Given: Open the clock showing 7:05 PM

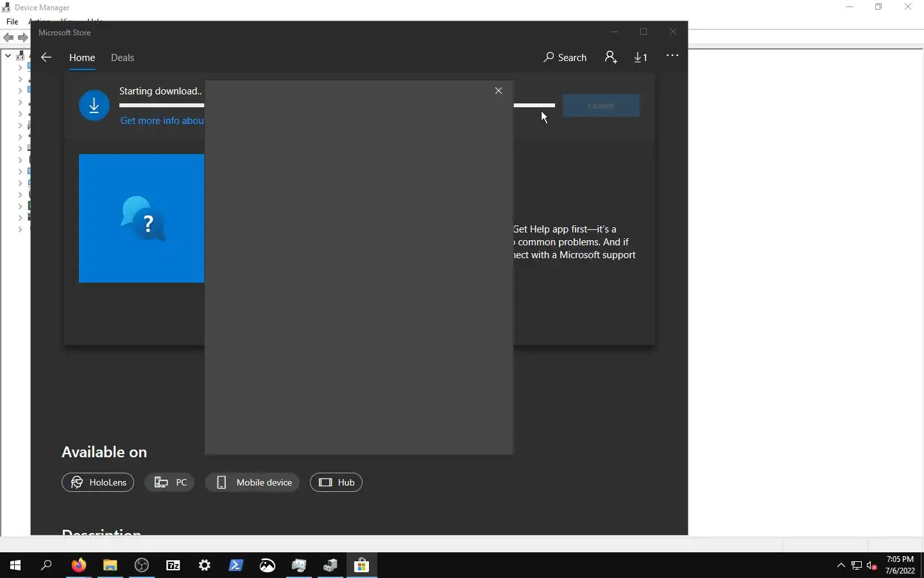Looking at the screenshot, I should click(900, 565).
